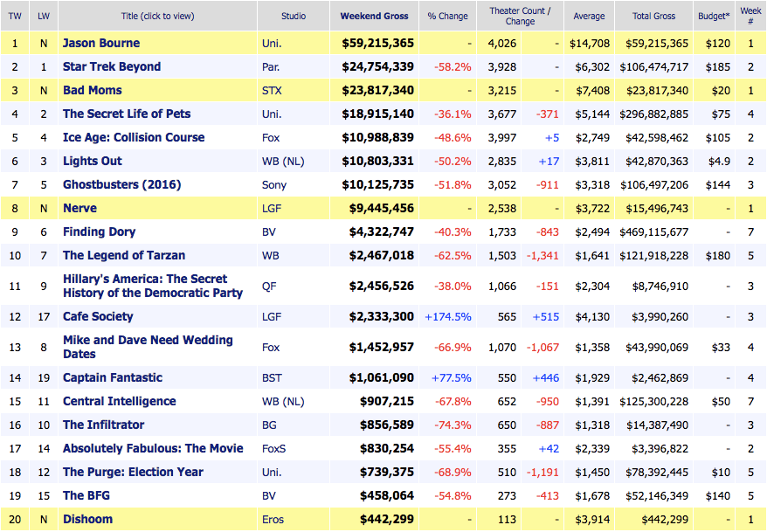Sort by the LW column header
Image resolution: width=767 pixels, height=532 pixels.
(44, 16)
